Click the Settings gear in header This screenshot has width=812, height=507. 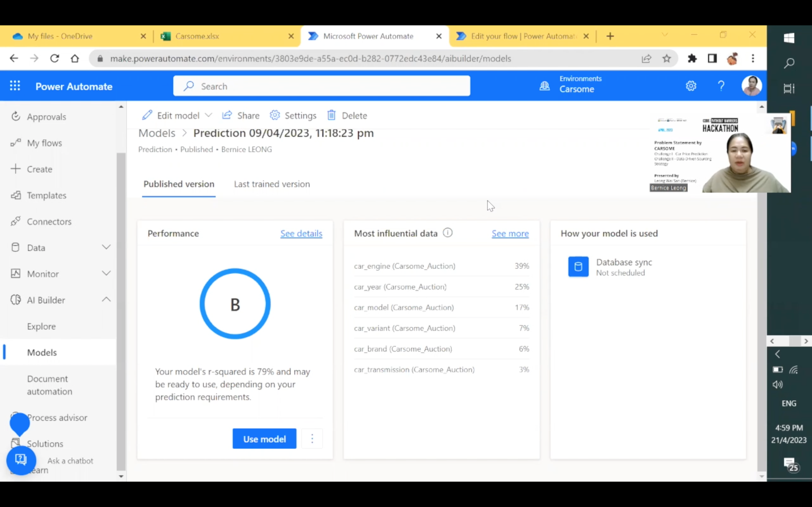click(691, 86)
